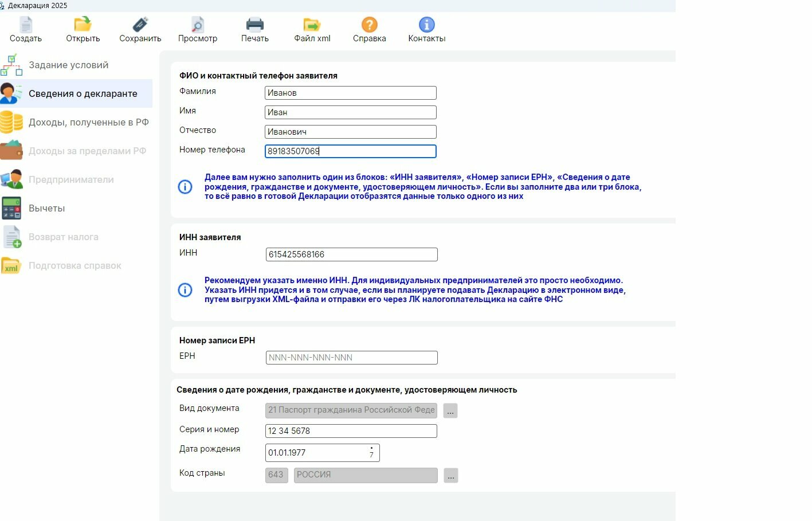Open the Просмотр preview icon

point(198,25)
